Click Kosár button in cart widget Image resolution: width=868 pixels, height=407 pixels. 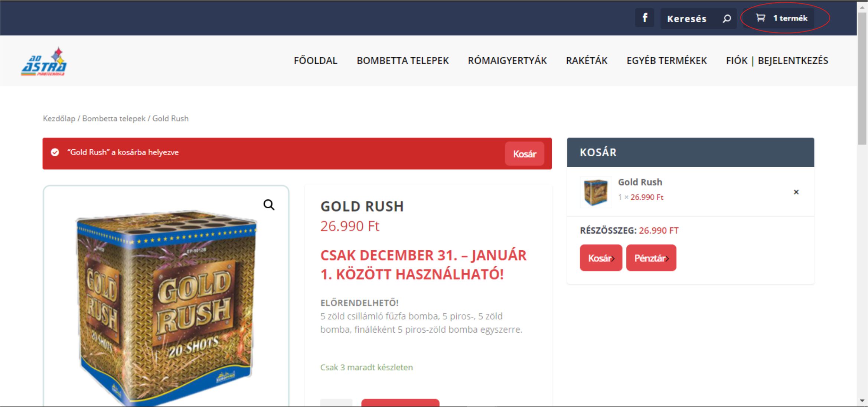(601, 258)
